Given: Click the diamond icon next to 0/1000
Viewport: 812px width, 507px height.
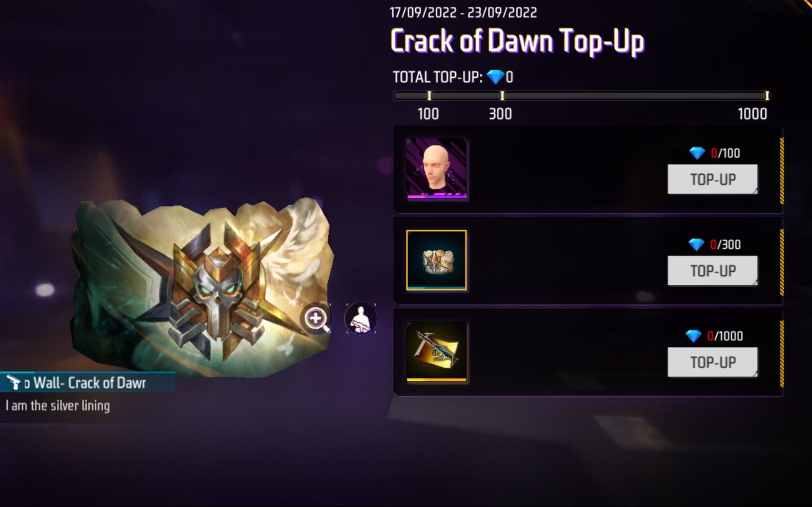Looking at the screenshot, I should point(694,336).
